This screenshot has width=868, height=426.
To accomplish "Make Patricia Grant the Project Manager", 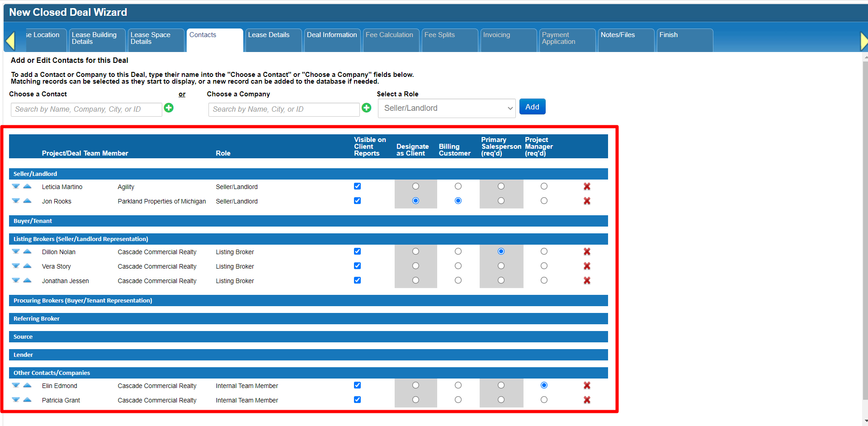I will pyautogui.click(x=544, y=400).
